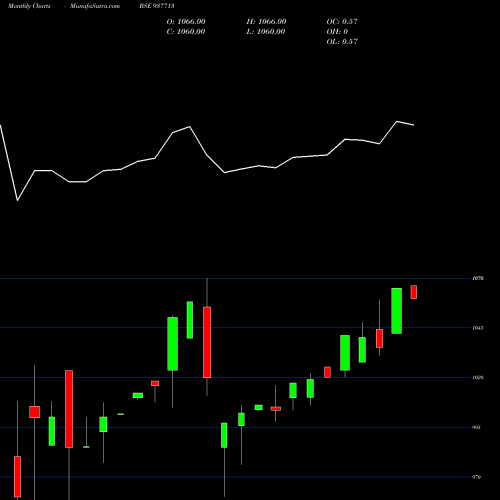Click the tallest red candle with top wick at 1079
Image resolution: width=500 pixels, height=500 pixels.
207,342
